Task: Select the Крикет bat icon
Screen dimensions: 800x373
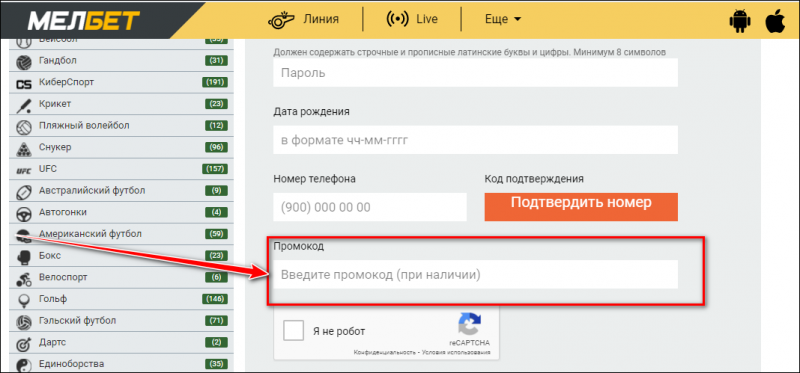Action: 23,105
